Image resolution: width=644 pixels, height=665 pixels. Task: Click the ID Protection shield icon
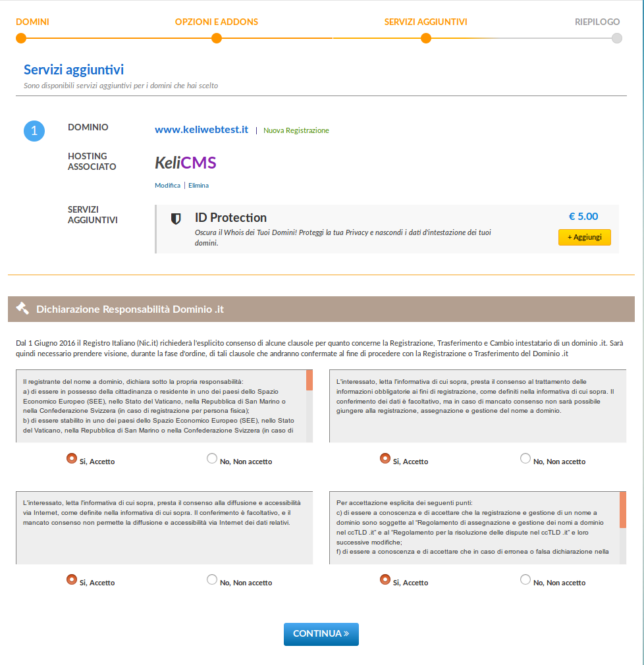pyautogui.click(x=176, y=219)
